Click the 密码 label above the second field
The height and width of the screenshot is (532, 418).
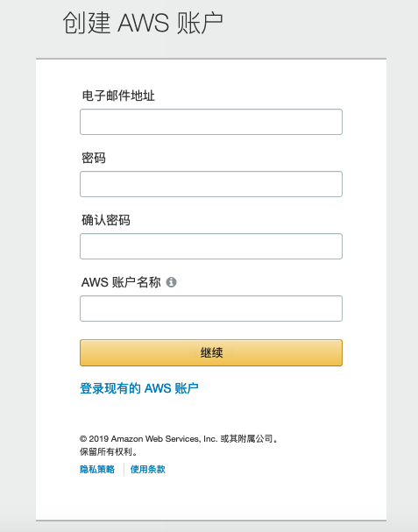click(94, 158)
